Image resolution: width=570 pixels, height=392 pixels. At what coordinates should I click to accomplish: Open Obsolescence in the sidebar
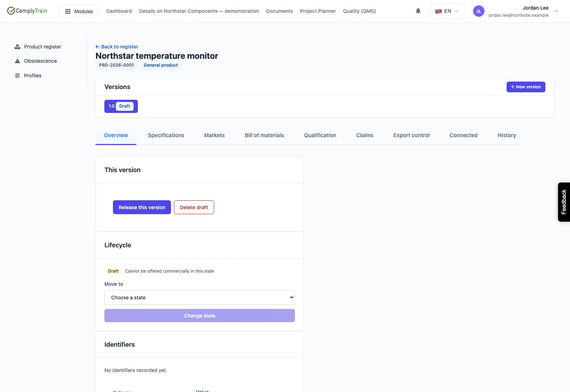(x=40, y=61)
